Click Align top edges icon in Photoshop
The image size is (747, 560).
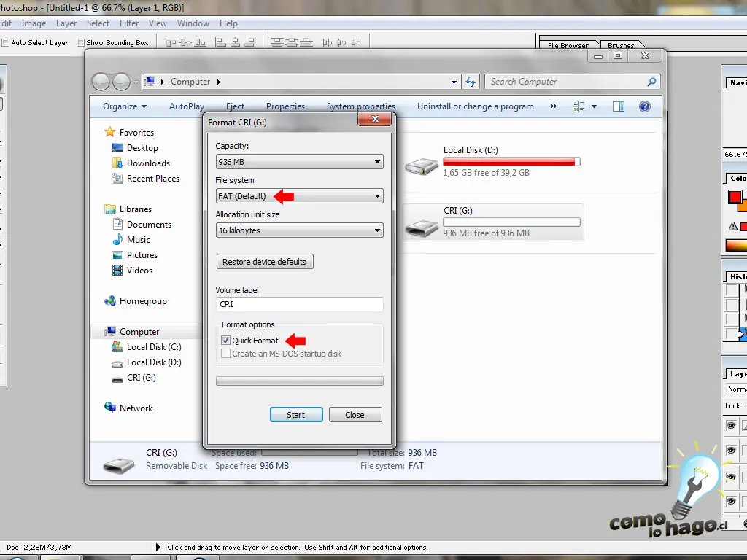171,43
